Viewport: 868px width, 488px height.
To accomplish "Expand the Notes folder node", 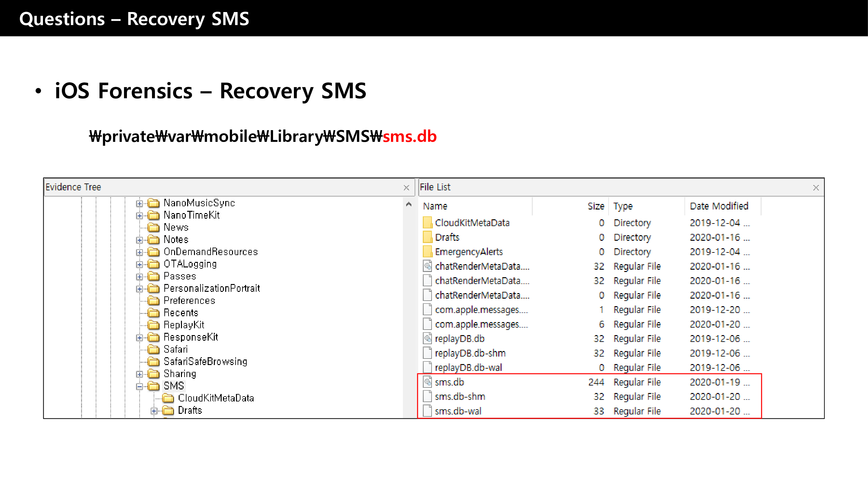I will (x=139, y=240).
